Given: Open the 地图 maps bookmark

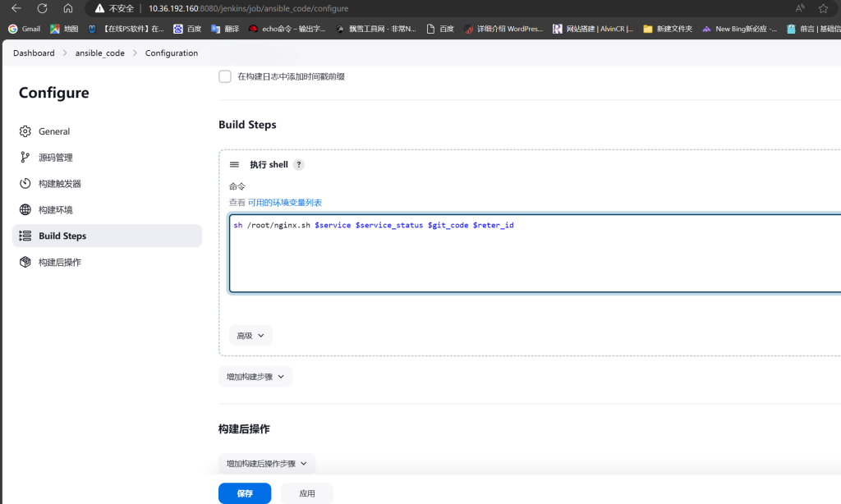Looking at the screenshot, I should tap(64, 29).
